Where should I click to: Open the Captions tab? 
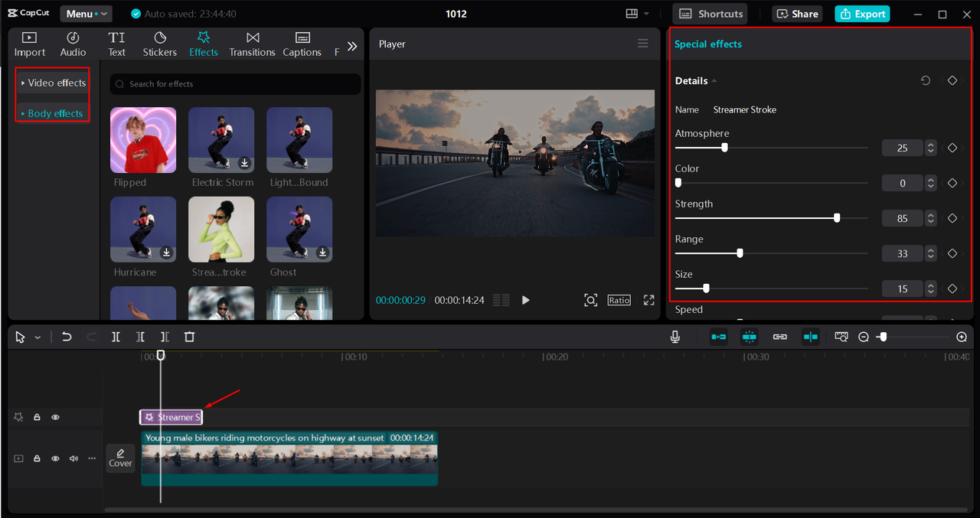(x=302, y=44)
